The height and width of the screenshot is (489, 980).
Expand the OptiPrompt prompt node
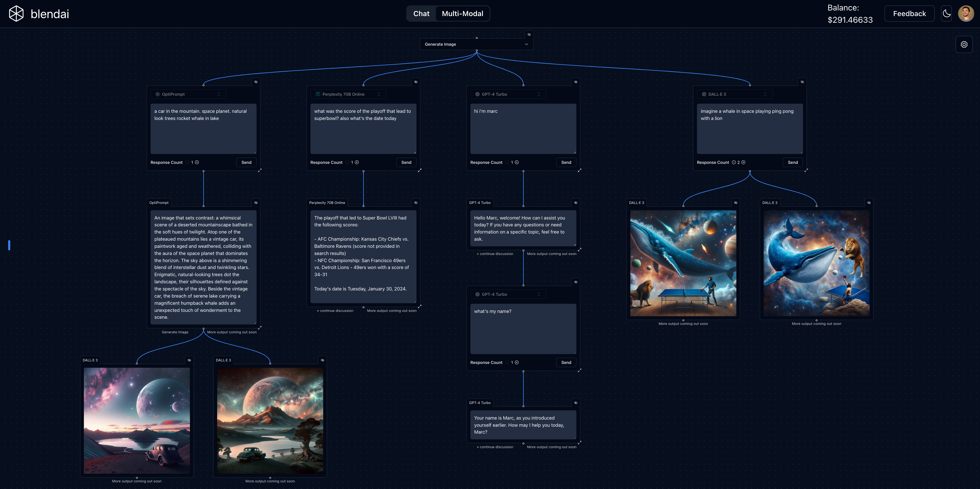(x=260, y=170)
